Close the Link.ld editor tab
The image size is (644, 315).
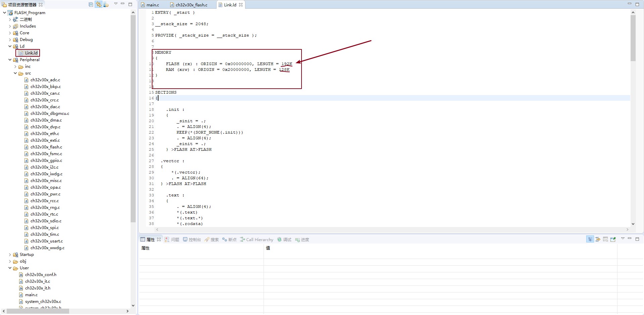point(241,5)
